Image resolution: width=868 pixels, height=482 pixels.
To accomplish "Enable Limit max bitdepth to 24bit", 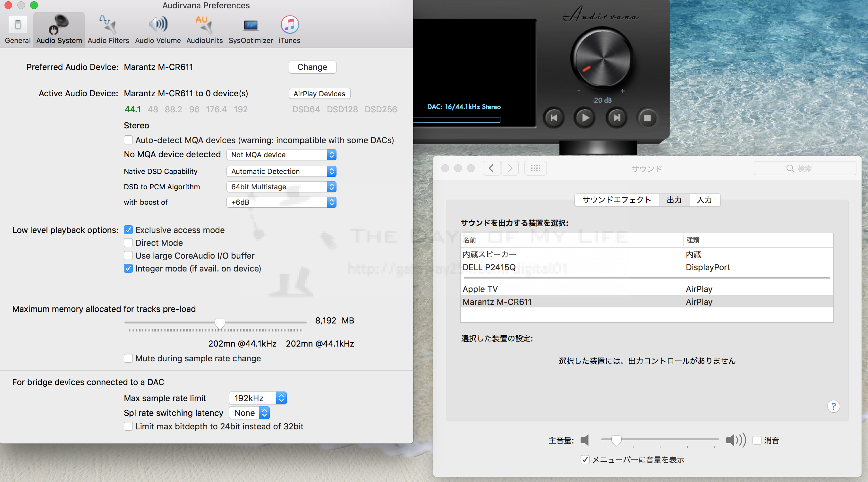I will click(x=128, y=426).
